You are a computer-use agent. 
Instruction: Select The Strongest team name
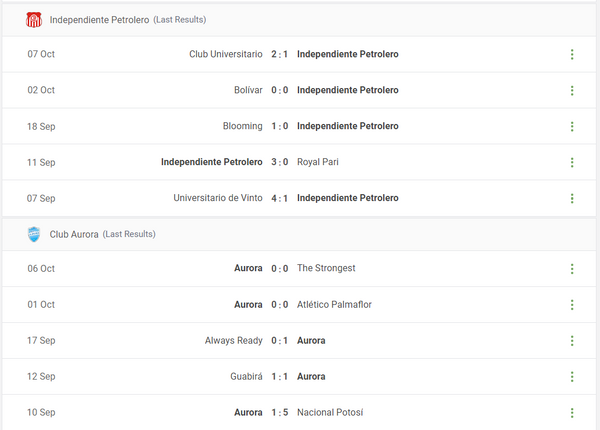[x=326, y=268]
